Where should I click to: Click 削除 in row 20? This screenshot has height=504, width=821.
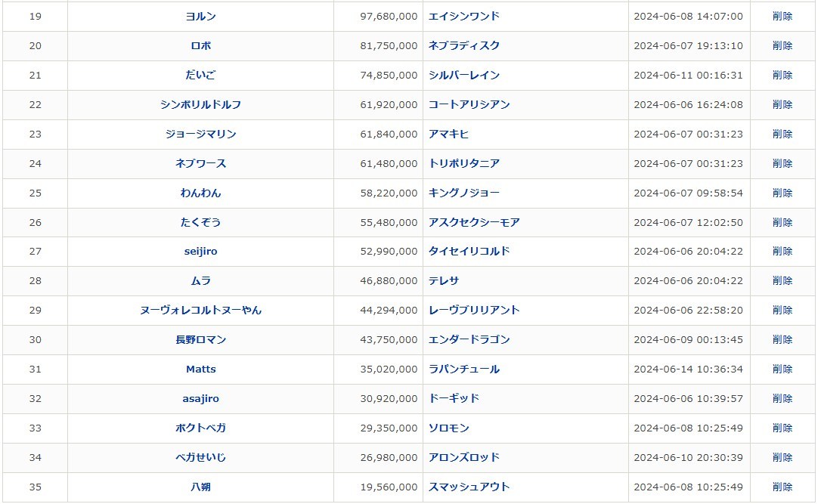click(x=782, y=45)
